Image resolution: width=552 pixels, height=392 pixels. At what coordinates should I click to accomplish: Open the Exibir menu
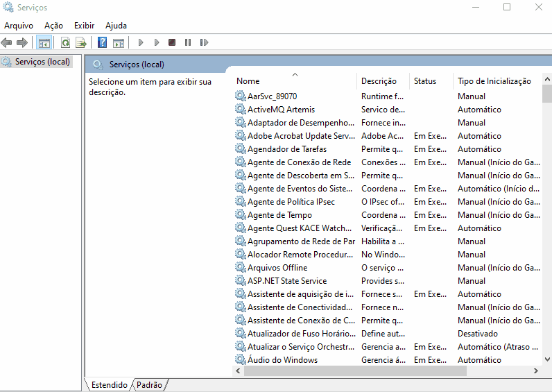point(84,26)
